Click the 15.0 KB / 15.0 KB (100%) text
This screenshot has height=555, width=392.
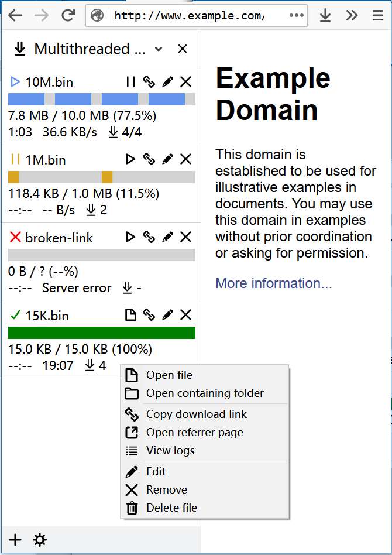coord(80,349)
